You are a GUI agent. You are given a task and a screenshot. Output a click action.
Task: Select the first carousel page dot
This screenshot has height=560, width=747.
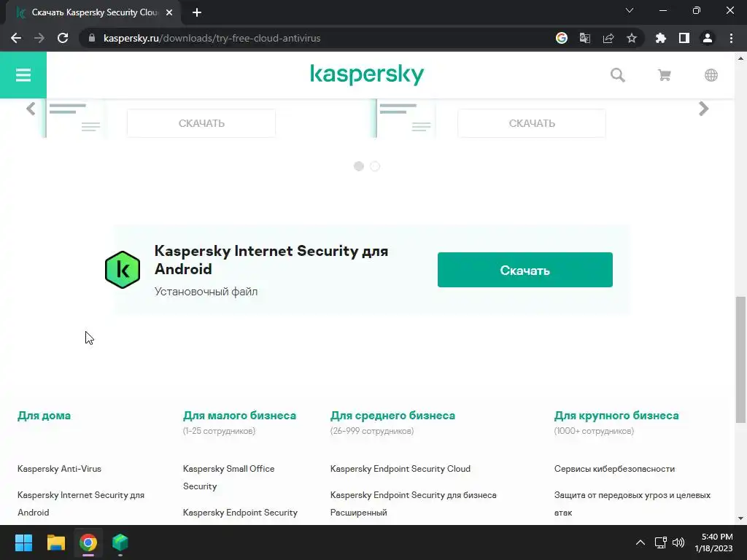(359, 166)
